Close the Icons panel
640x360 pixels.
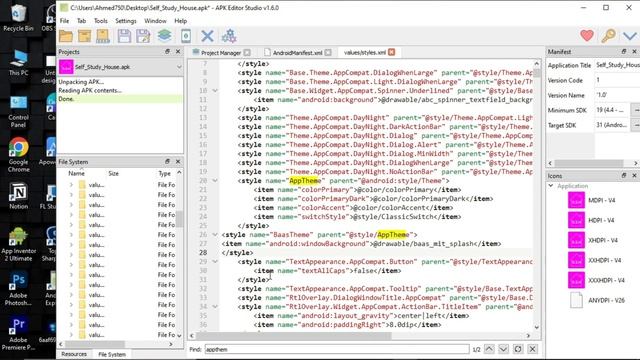(634, 176)
